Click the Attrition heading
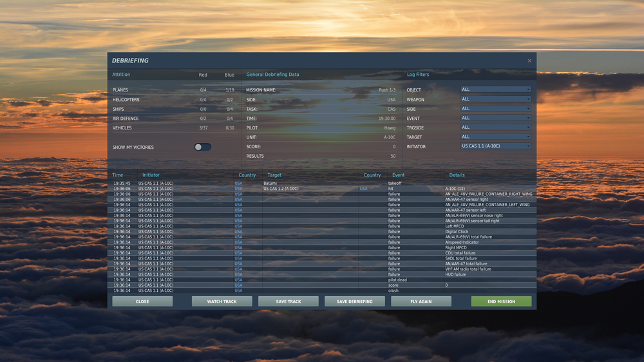 tap(121, 74)
